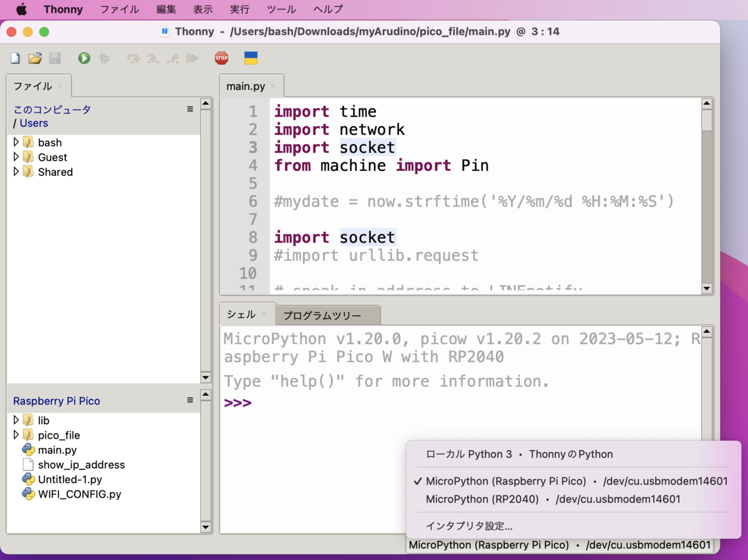Expand the bash folder tree arrow
The width and height of the screenshot is (748, 560).
pos(16,142)
